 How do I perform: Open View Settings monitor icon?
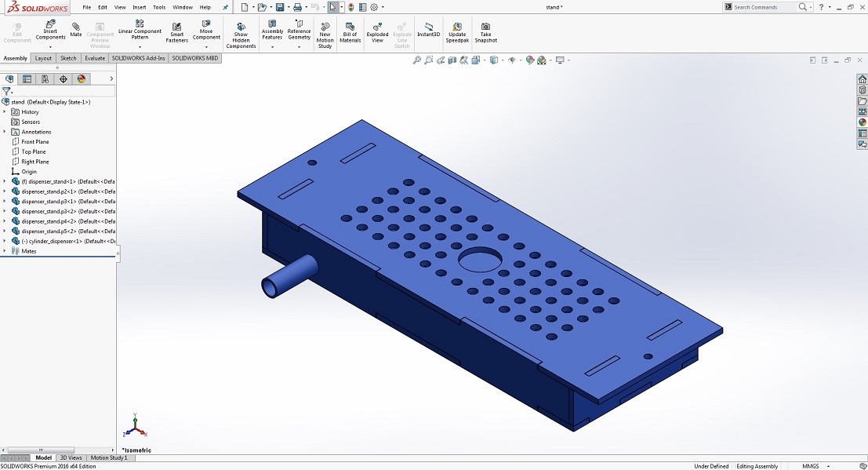click(x=560, y=60)
